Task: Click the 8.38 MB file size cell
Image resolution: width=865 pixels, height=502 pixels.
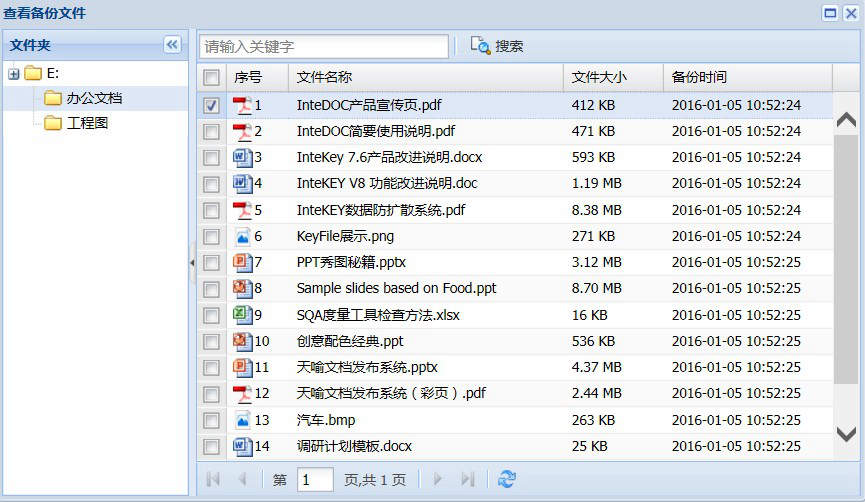Action: click(596, 210)
